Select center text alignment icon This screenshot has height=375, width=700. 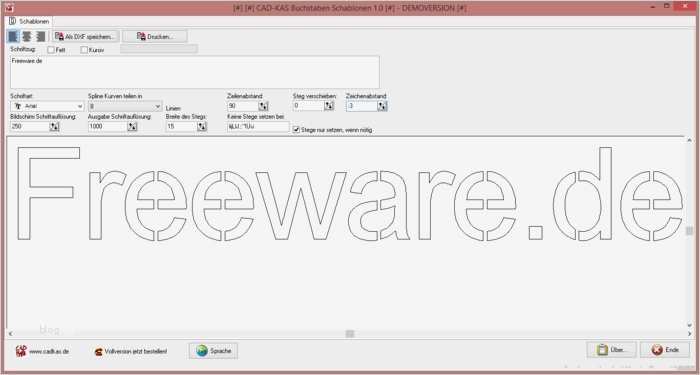click(27, 37)
